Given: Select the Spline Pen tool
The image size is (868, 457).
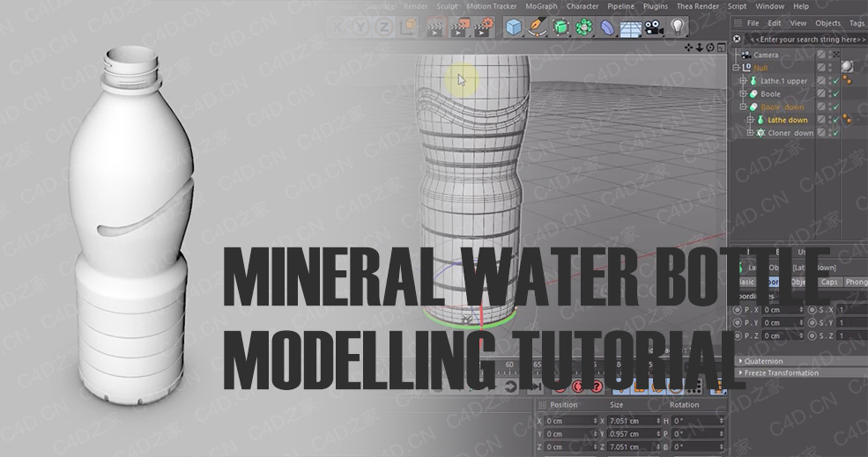Looking at the screenshot, I should point(536,26).
